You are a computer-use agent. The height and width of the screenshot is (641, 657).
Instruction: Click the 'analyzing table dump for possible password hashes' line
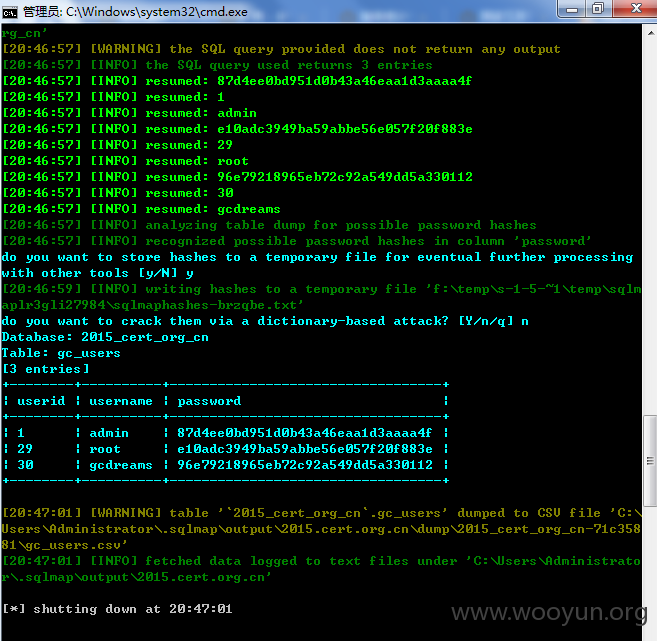coord(269,225)
